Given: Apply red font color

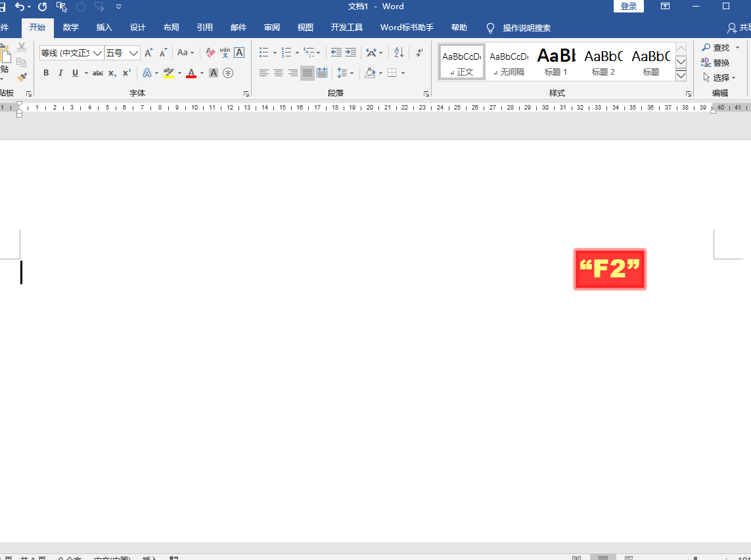Looking at the screenshot, I should (x=191, y=73).
